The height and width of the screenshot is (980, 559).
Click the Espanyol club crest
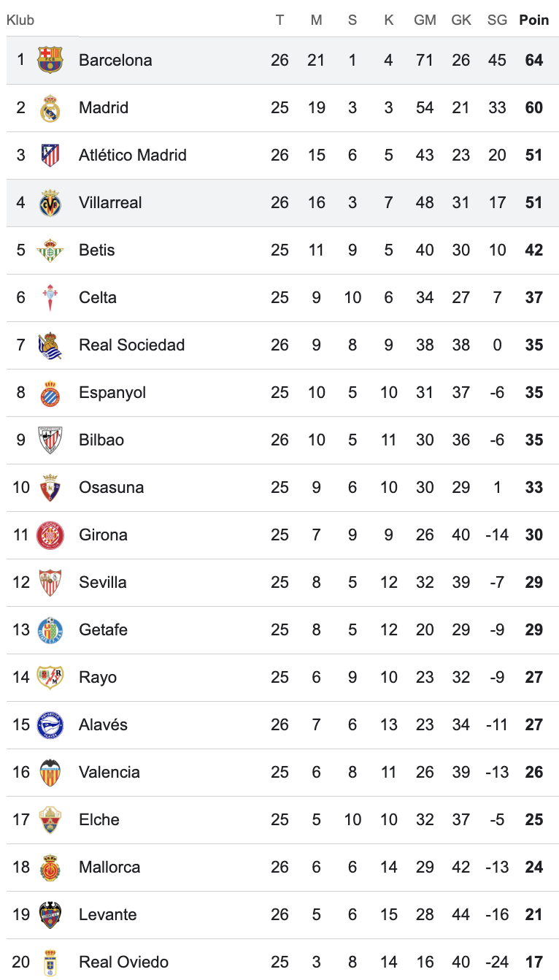pos(50,392)
